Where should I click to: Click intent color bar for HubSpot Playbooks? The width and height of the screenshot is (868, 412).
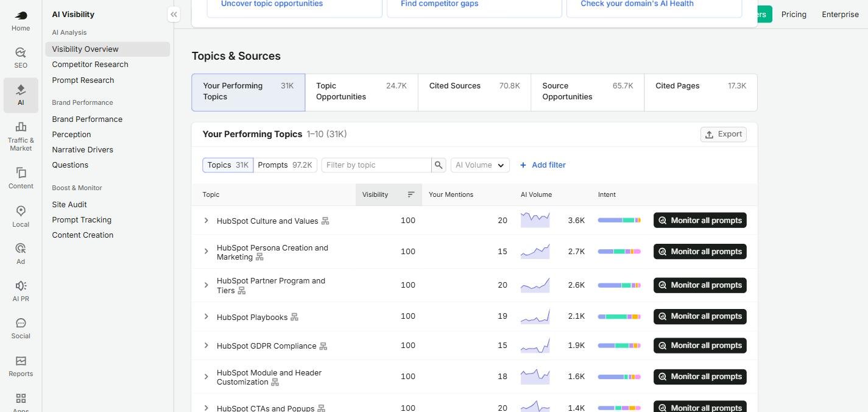619,316
